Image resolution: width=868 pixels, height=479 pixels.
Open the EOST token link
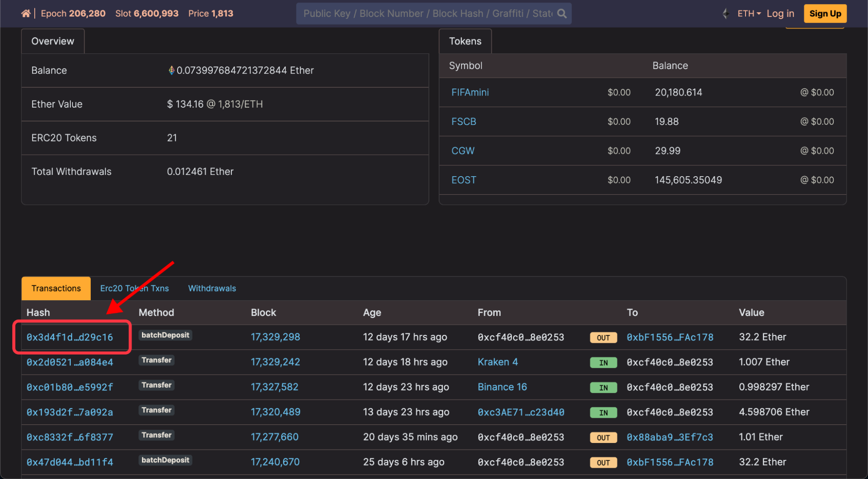(463, 180)
